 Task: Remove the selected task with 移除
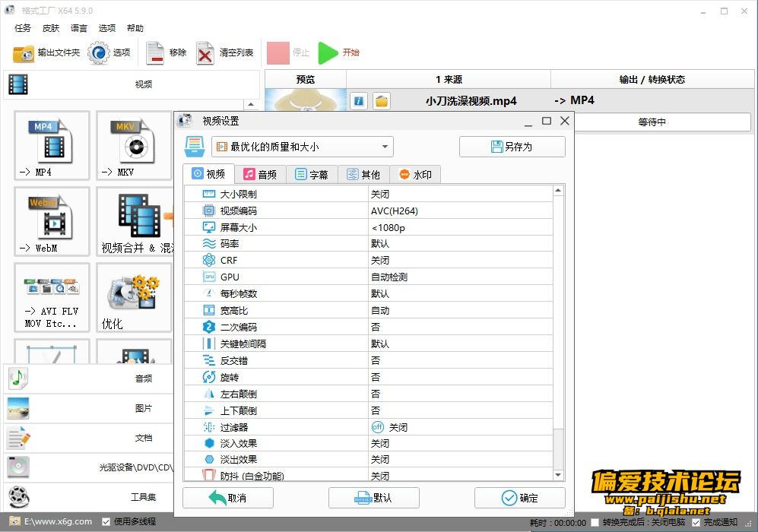[167, 52]
